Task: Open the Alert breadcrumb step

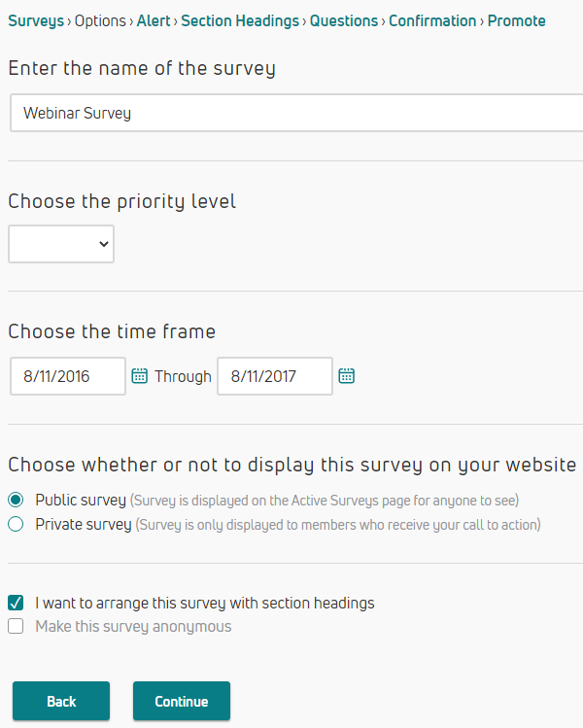Action: pos(154,20)
